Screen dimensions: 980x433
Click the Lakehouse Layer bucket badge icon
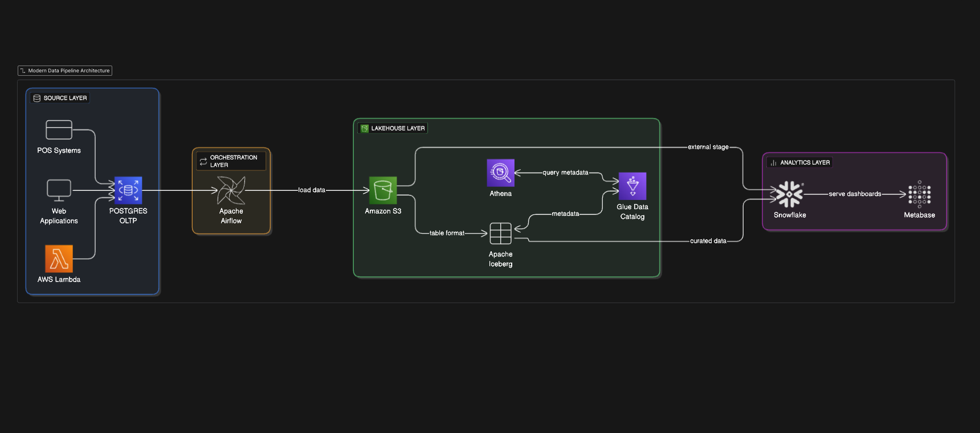pos(365,128)
